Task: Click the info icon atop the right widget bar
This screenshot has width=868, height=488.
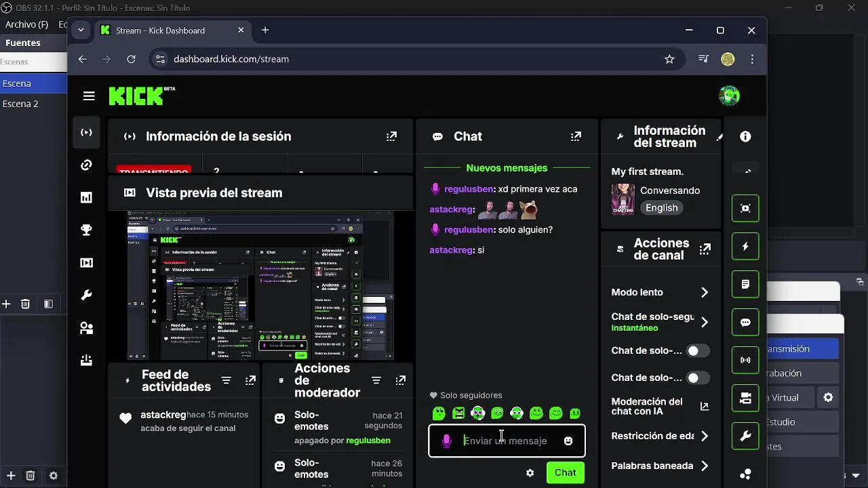Action: pos(745,136)
